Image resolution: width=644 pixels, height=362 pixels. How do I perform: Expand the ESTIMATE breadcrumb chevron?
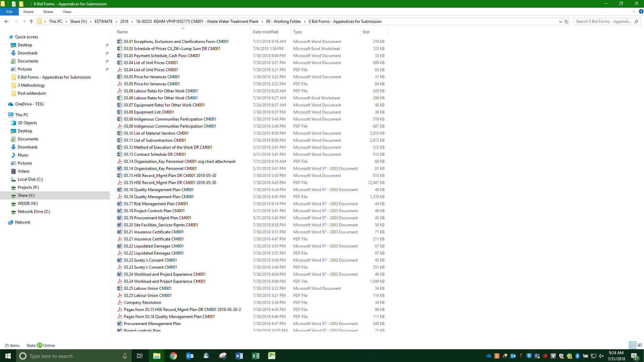(117, 21)
